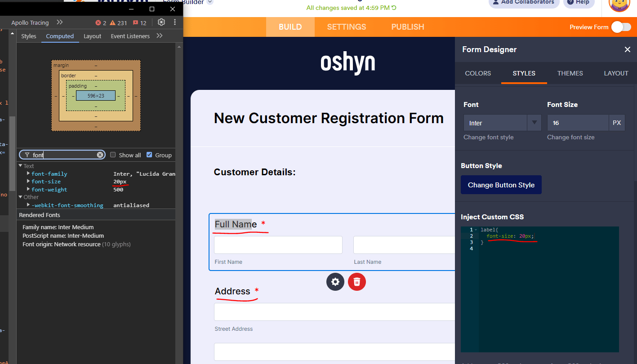Switch to Styles tab in DevTools

[x=29, y=36]
